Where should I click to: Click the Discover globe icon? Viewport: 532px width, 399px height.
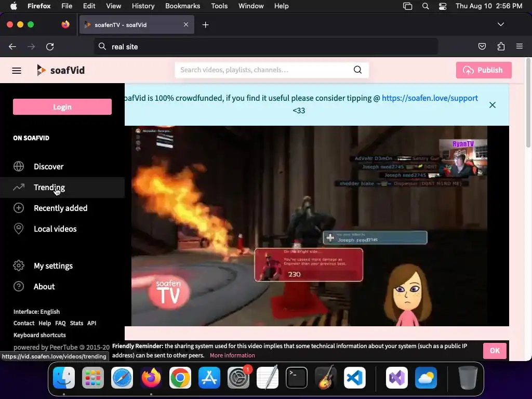[x=19, y=166]
